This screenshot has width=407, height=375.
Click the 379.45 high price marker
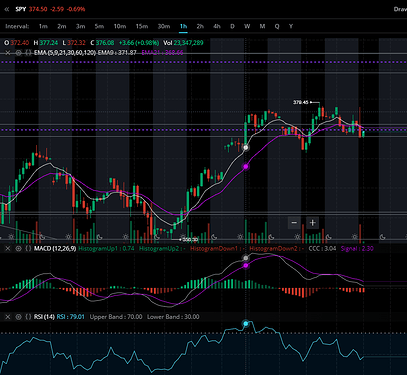click(301, 102)
